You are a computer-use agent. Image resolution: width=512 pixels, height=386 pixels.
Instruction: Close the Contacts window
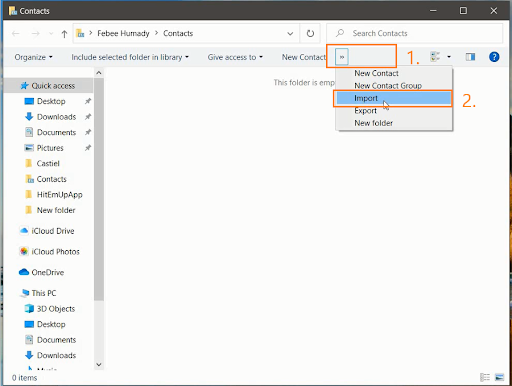[x=494, y=11]
